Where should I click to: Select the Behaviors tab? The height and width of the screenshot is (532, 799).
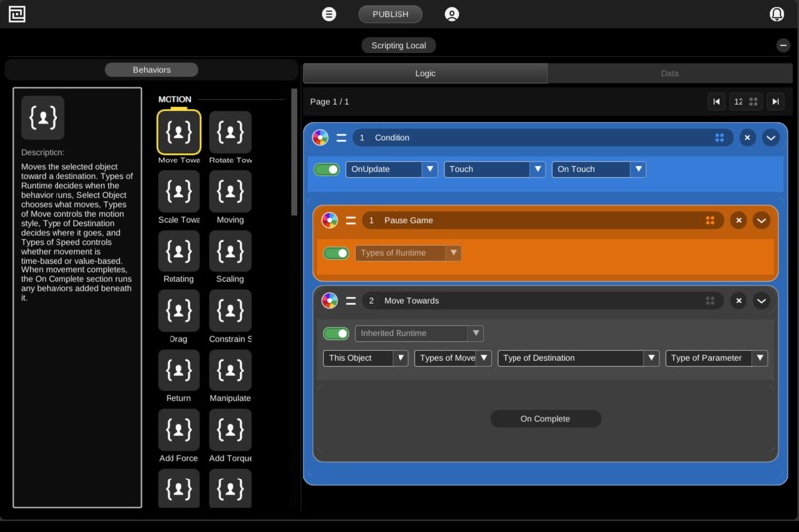click(152, 70)
